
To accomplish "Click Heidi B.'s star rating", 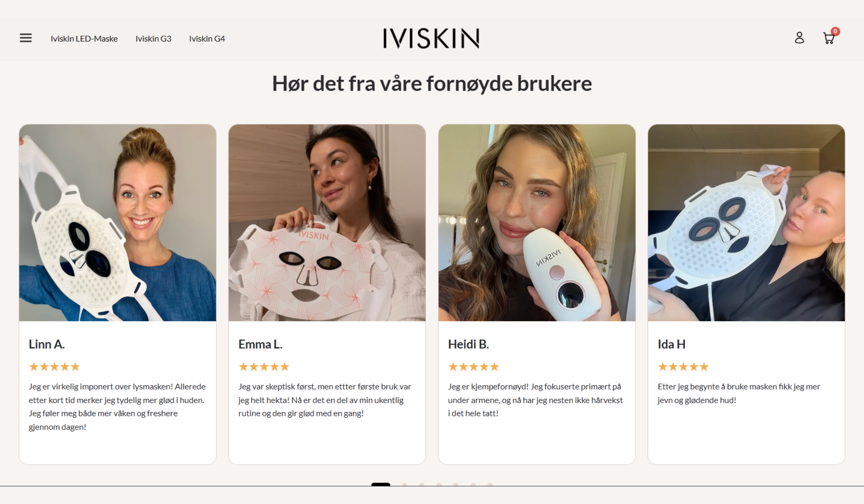I will (x=473, y=367).
